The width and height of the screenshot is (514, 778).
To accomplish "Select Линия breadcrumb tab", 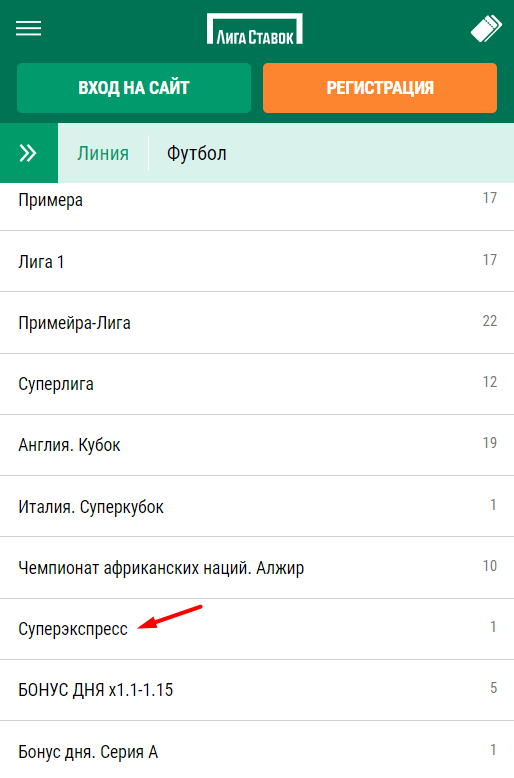I will [x=103, y=153].
